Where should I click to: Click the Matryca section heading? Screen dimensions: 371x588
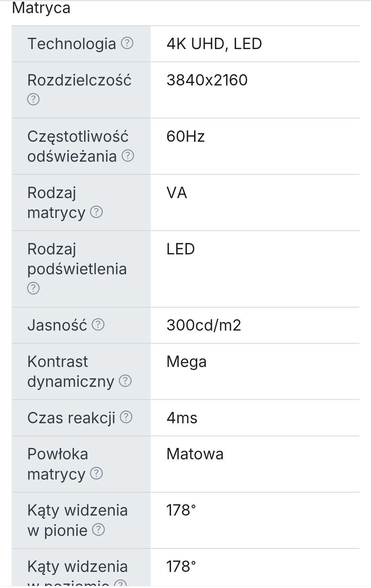click(41, 8)
